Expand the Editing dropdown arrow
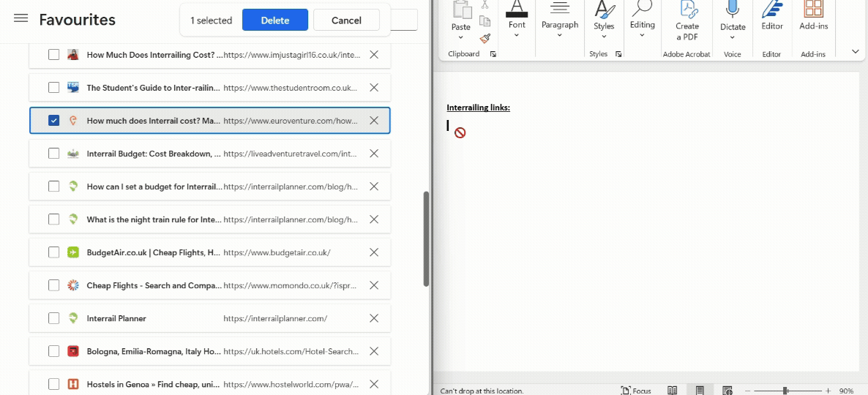 point(642,35)
